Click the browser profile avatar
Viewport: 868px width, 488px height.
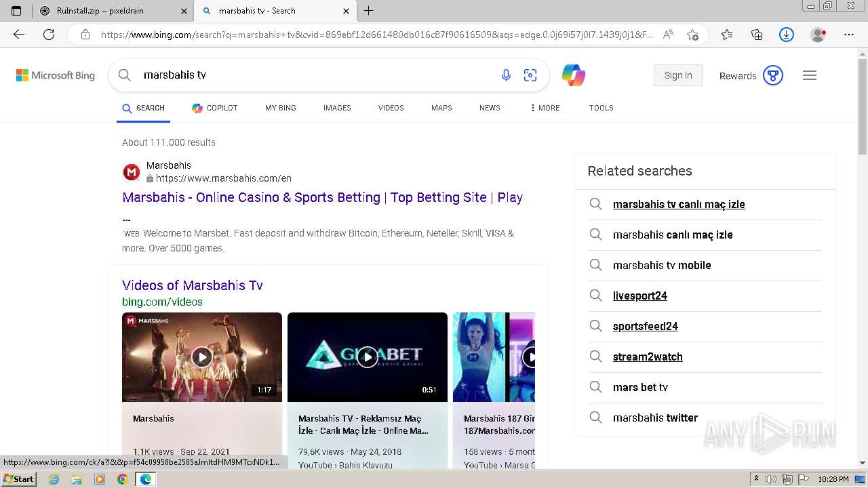click(818, 35)
